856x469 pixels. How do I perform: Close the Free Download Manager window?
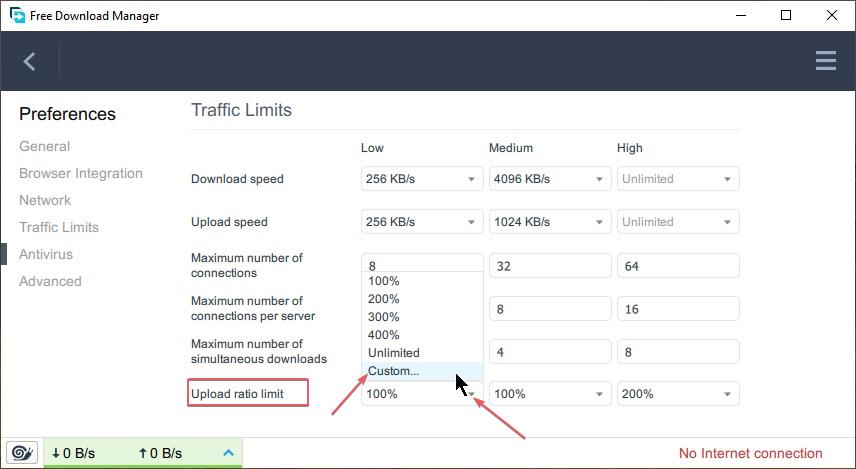[x=831, y=15]
